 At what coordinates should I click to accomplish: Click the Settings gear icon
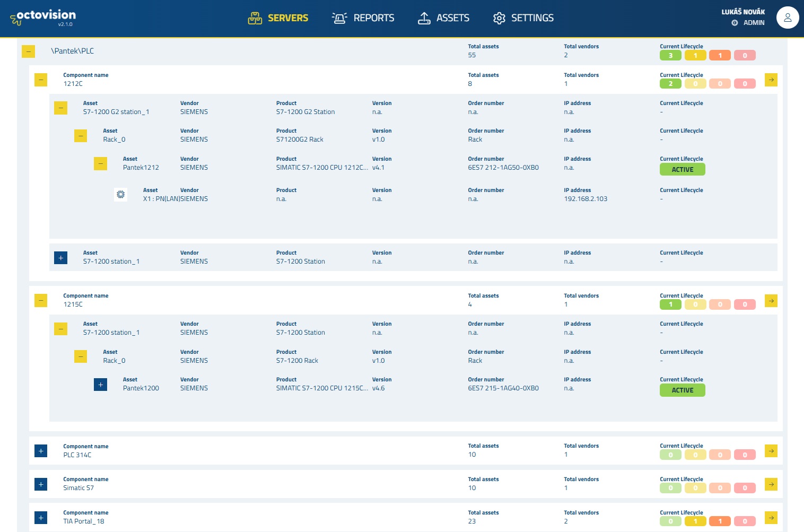click(x=499, y=18)
